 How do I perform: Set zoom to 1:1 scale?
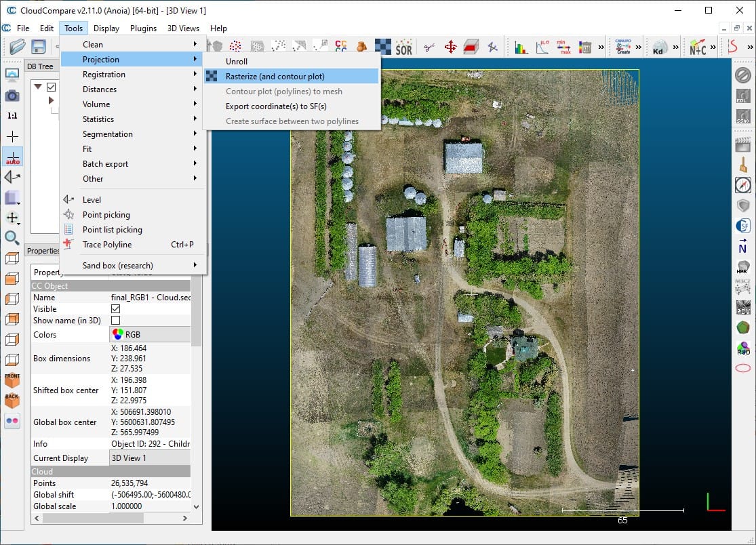(x=12, y=116)
